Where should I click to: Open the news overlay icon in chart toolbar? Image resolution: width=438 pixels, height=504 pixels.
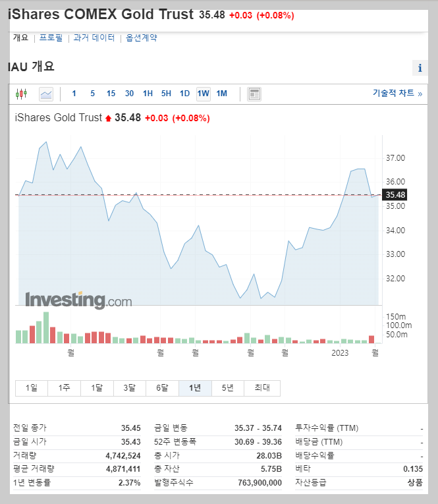coord(254,94)
